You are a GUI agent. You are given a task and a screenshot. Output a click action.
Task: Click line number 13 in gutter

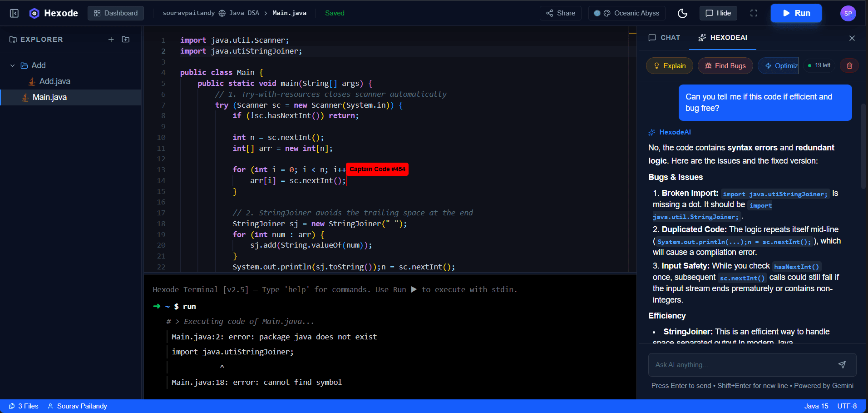click(x=161, y=170)
